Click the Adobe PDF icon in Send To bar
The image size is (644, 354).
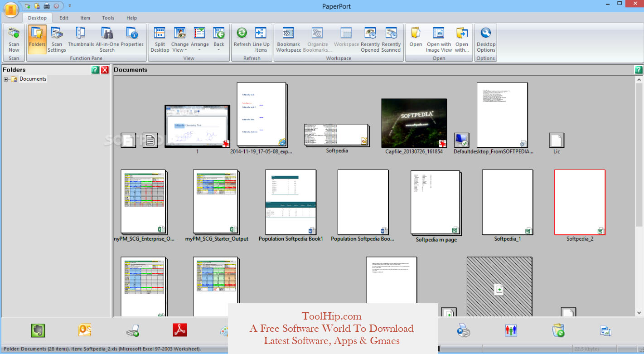tap(180, 330)
